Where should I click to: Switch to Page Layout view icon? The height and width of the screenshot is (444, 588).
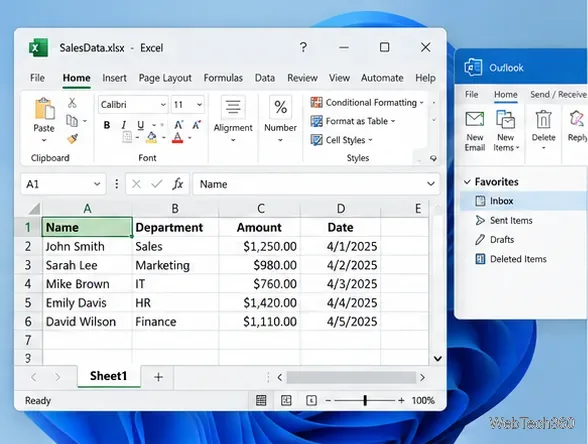tap(286, 400)
